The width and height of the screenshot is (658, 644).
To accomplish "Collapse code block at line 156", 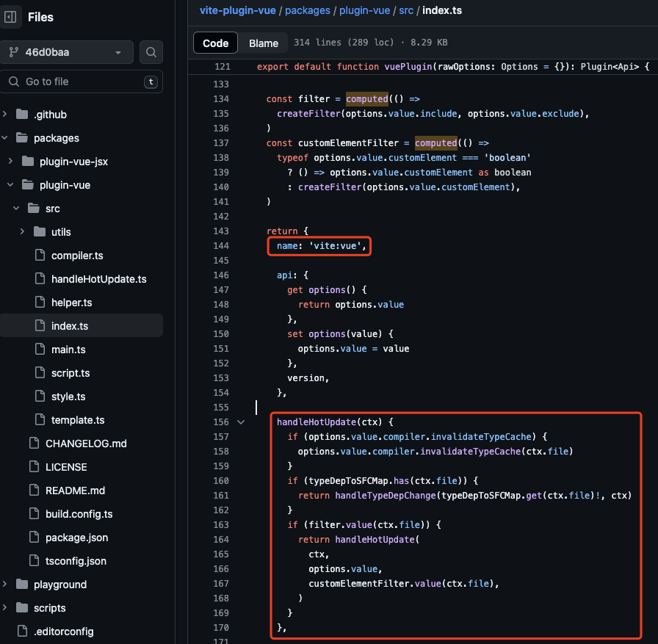I will 241,422.
